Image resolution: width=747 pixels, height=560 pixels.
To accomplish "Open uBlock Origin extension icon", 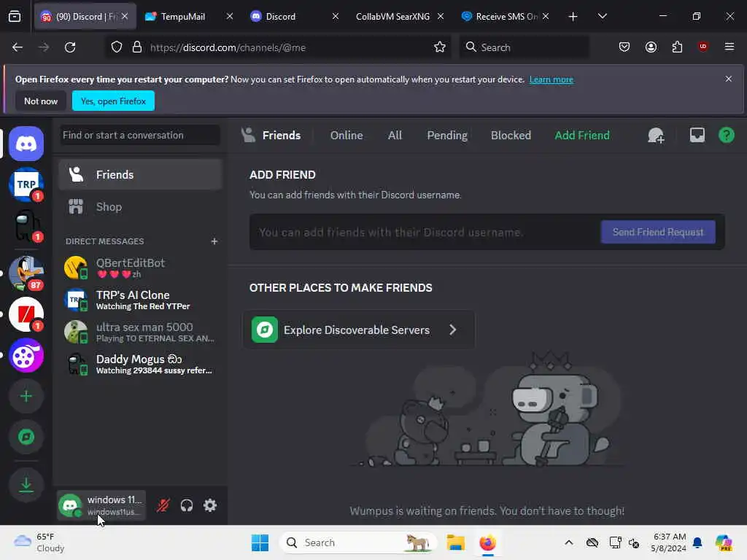I will pos(703,47).
